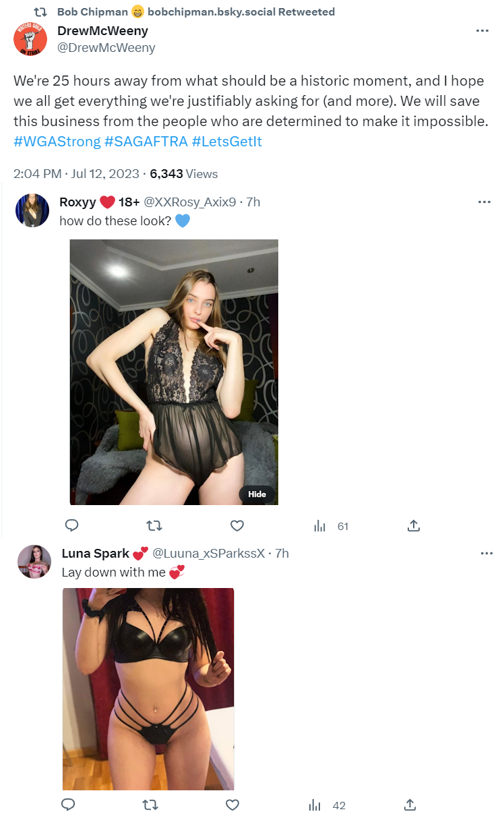This screenshot has width=504, height=820.
Task: Like Roxyy's reply with the heart icon
Action: click(x=237, y=526)
